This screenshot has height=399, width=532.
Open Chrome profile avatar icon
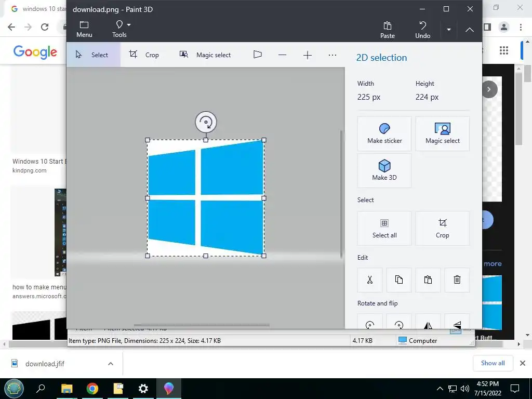[504, 27]
